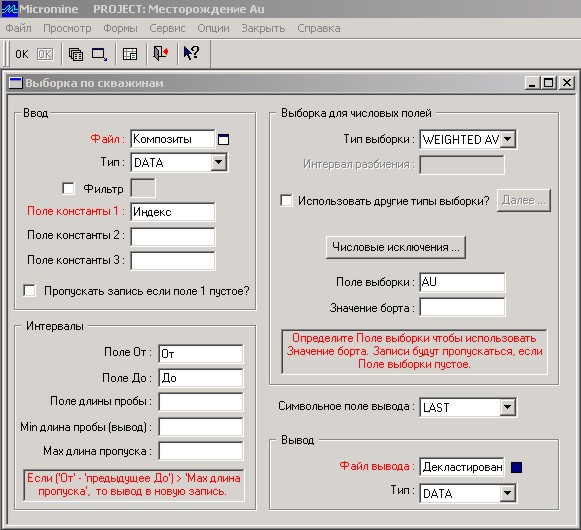Open the Опции menu
The image size is (581, 530).
pyautogui.click(x=213, y=28)
